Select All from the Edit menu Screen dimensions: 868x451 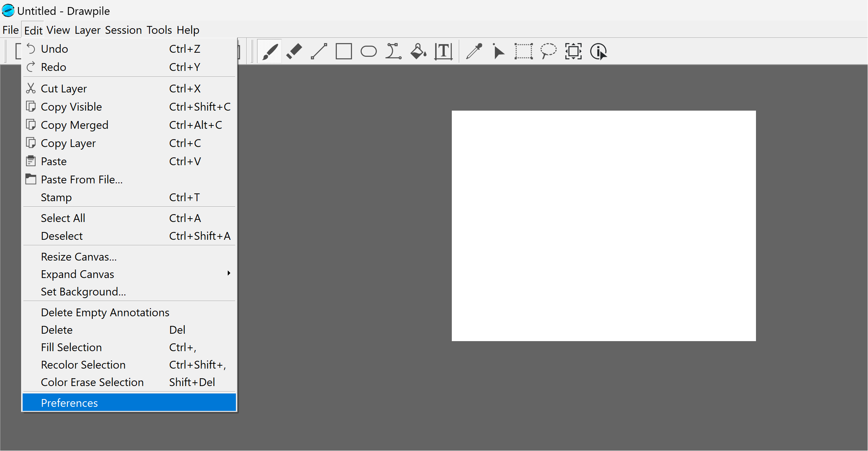tap(63, 218)
